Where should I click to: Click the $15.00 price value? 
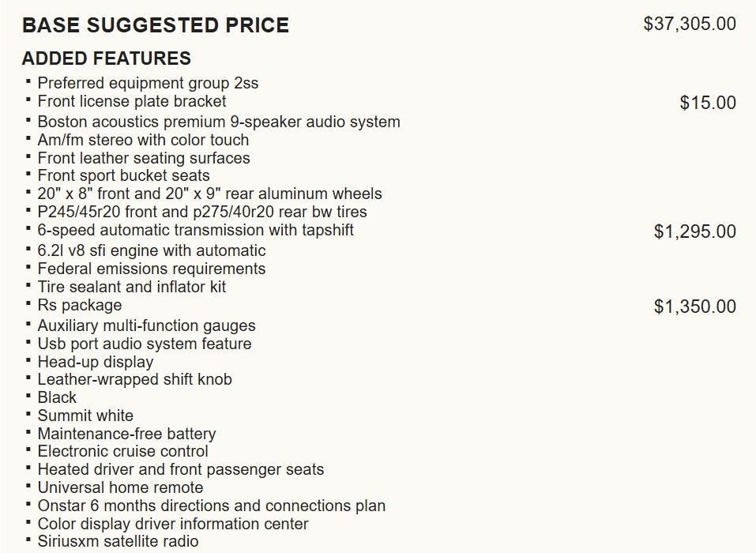(x=708, y=103)
